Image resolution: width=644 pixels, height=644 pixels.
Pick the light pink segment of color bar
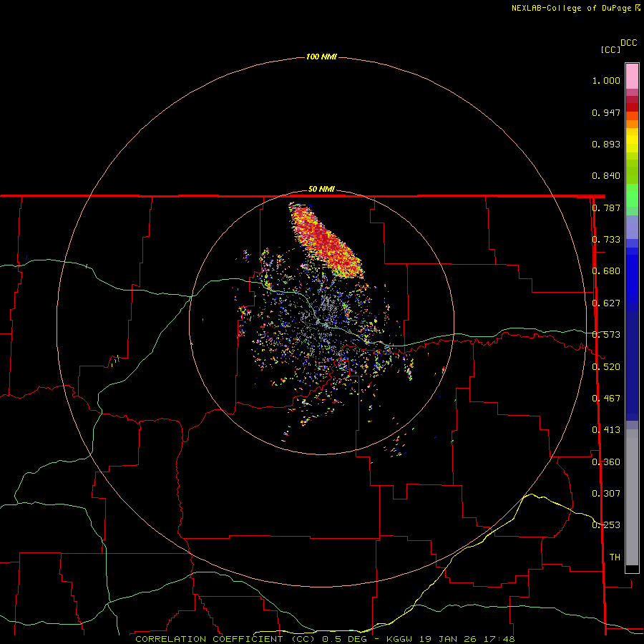coord(632,77)
